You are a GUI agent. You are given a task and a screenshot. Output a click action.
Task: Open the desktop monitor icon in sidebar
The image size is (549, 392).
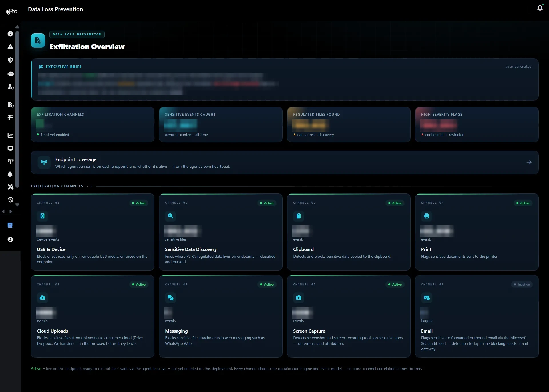(x=10, y=148)
